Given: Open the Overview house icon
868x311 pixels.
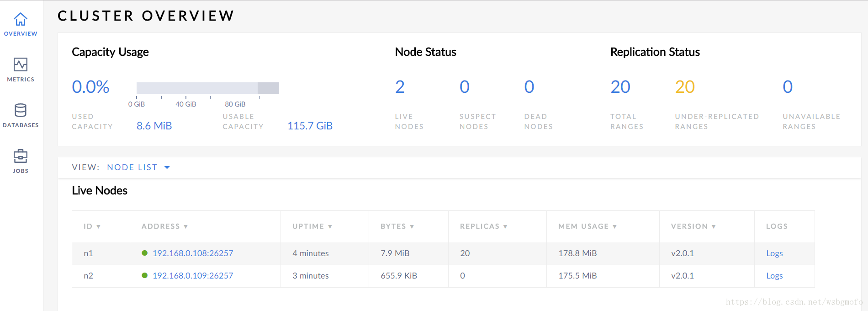Looking at the screenshot, I should click(x=21, y=19).
